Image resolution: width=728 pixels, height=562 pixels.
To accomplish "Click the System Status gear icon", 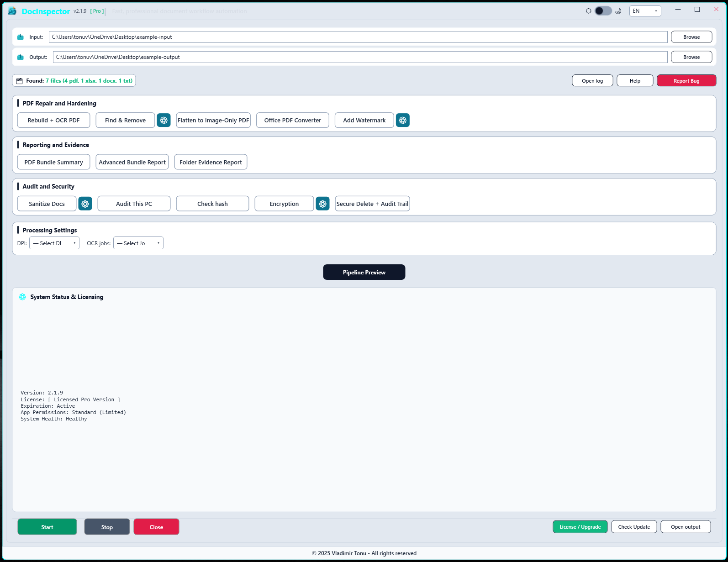I will pos(22,297).
